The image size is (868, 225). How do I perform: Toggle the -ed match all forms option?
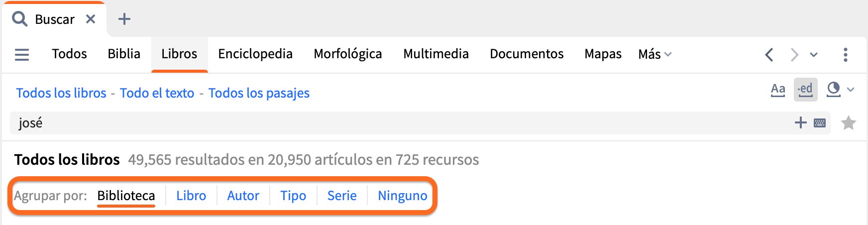[x=805, y=90]
